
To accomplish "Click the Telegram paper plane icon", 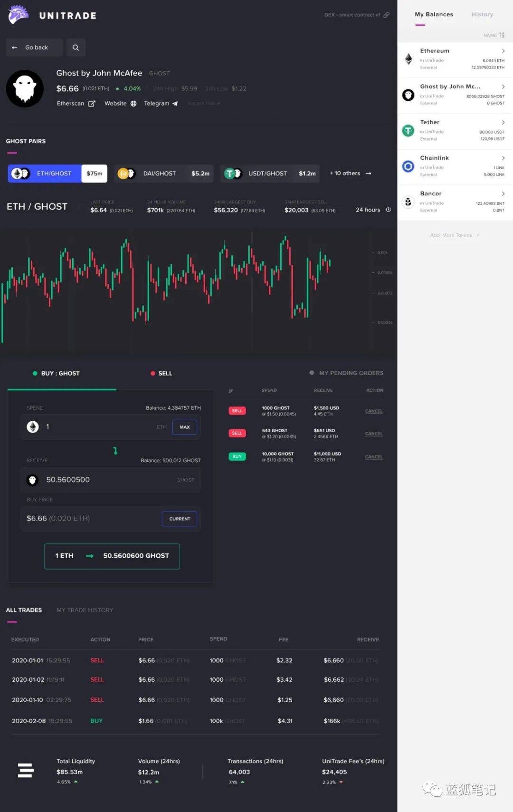I will (175, 104).
